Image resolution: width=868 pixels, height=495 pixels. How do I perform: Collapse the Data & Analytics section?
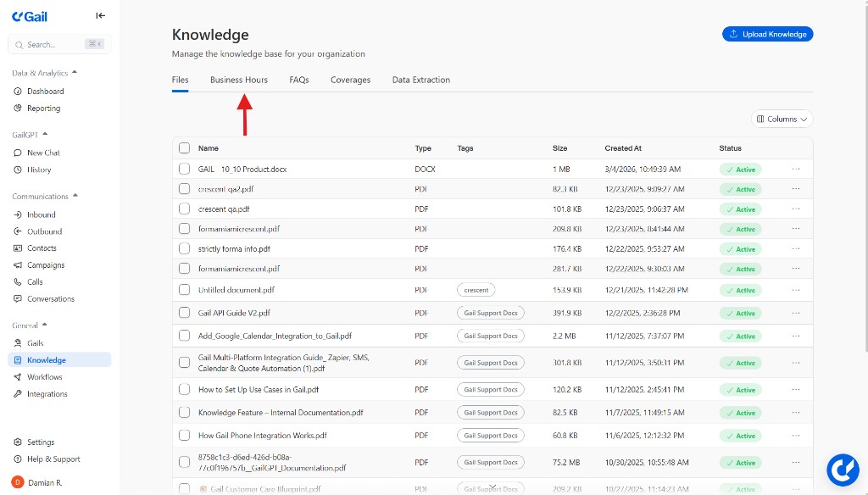[x=75, y=73]
